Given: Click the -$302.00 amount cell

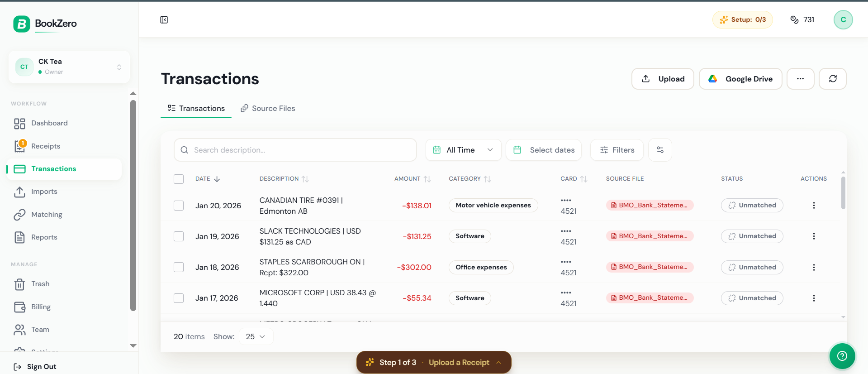Looking at the screenshot, I should 414,267.
